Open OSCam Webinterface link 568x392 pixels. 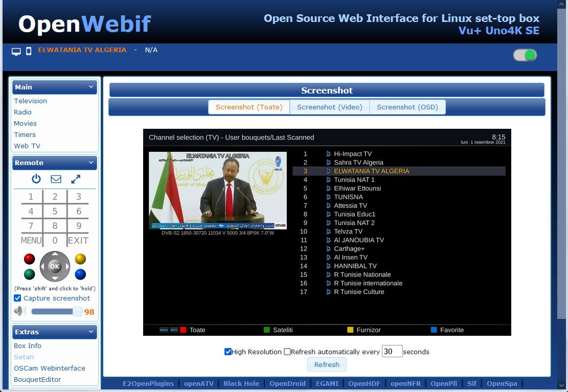click(50, 368)
